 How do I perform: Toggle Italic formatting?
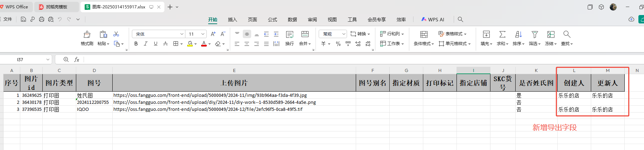click(x=146, y=44)
